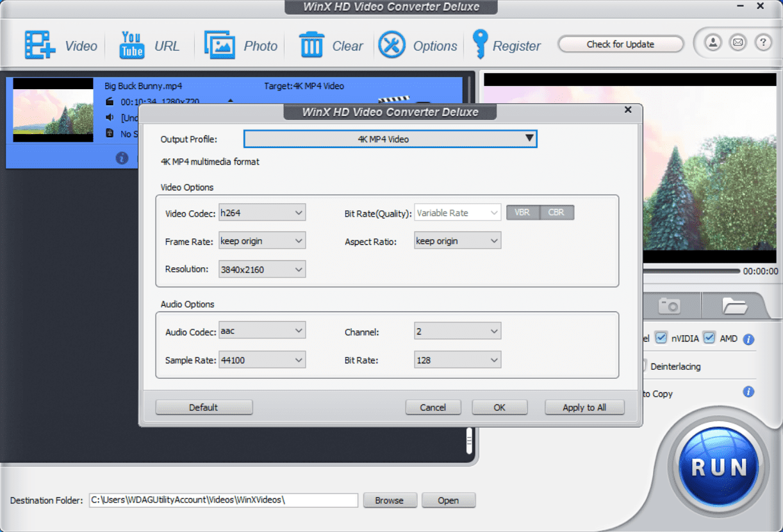Open the audio Bit Rate 128 dropdown
783x532 pixels.
(x=457, y=360)
